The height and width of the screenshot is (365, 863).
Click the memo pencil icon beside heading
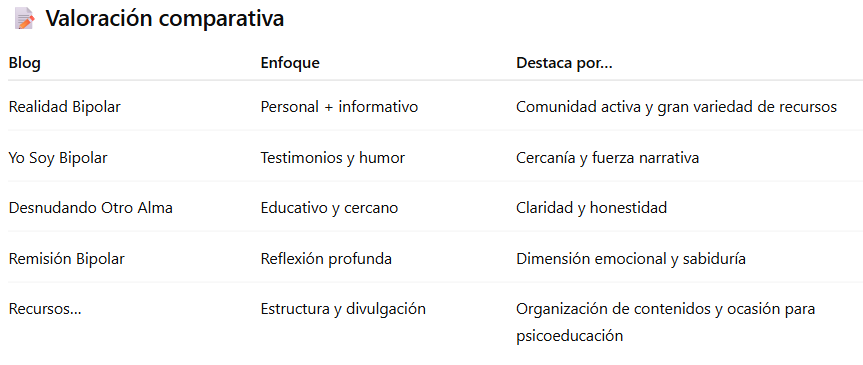coord(24,19)
